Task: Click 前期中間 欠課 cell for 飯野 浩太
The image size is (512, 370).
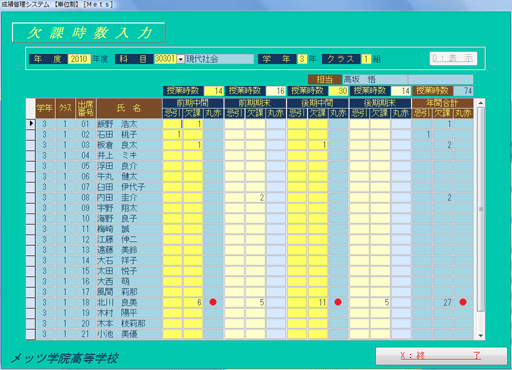Action: coord(193,124)
